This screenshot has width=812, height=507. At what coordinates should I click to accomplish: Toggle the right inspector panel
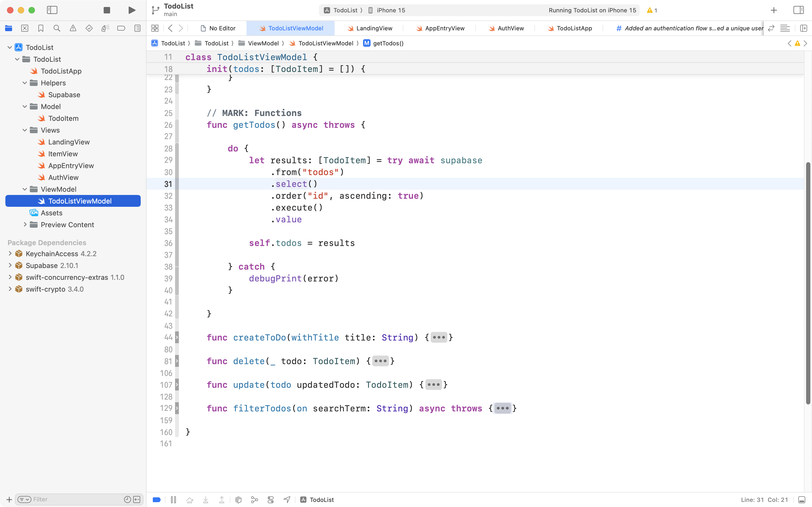coord(798,10)
